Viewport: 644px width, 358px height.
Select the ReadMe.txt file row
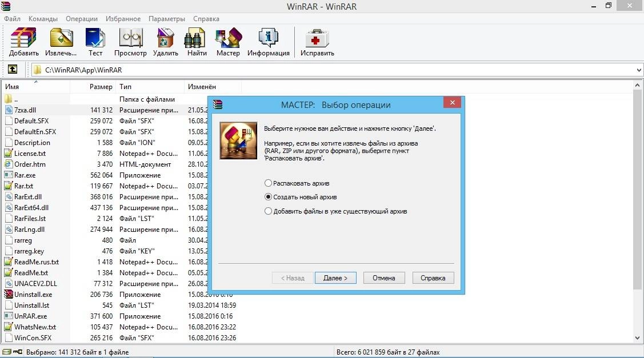[106, 272]
